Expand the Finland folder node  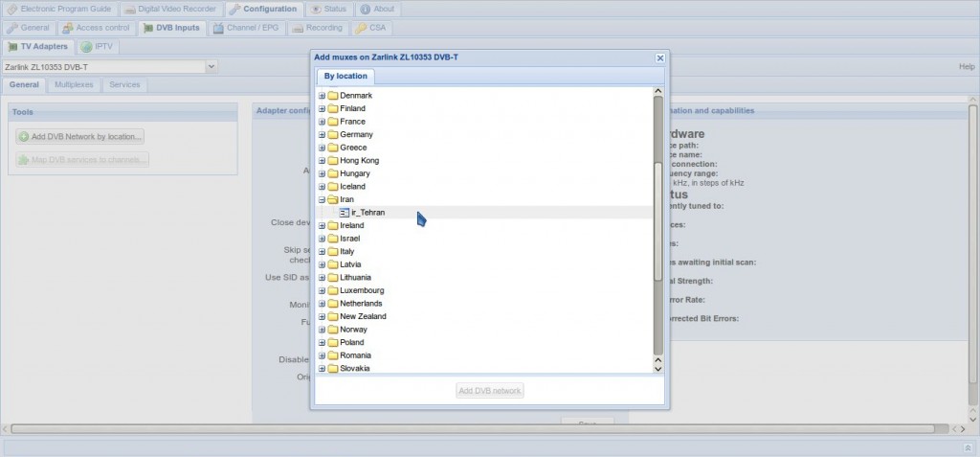[x=322, y=109]
